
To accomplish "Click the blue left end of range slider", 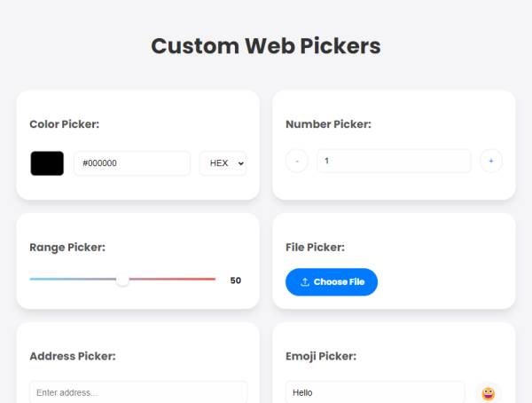I will point(35,279).
